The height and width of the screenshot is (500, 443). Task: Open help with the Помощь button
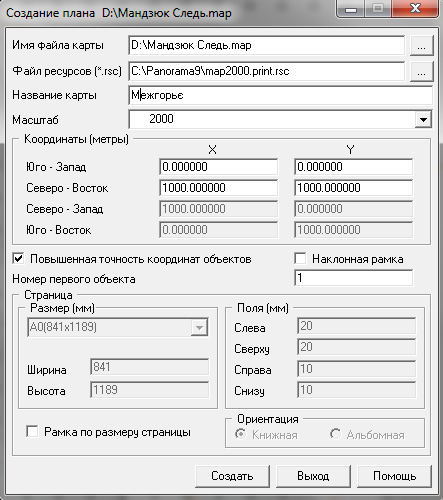(394, 476)
